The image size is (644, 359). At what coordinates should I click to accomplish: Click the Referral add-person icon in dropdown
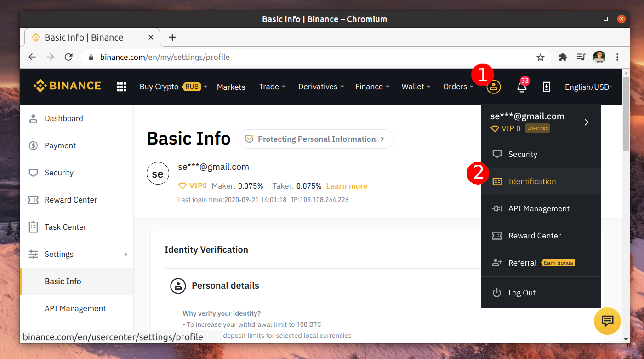tap(497, 263)
